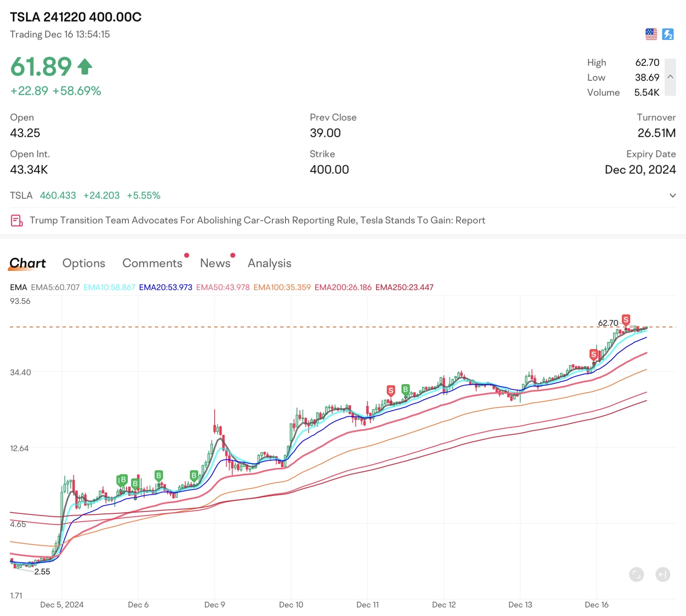Click the EMA20:53.973 blue legend entry
The height and width of the screenshot is (616, 686).
tap(166, 287)
